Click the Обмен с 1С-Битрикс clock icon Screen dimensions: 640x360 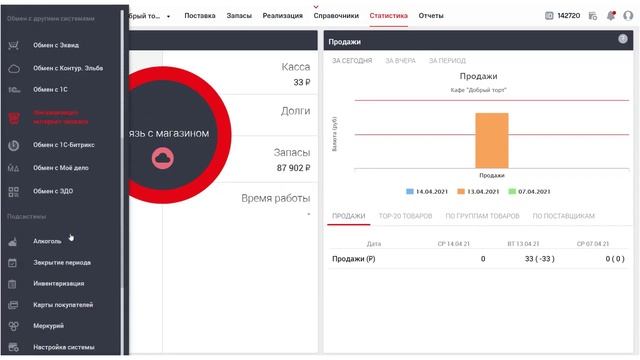click(13, 145)
